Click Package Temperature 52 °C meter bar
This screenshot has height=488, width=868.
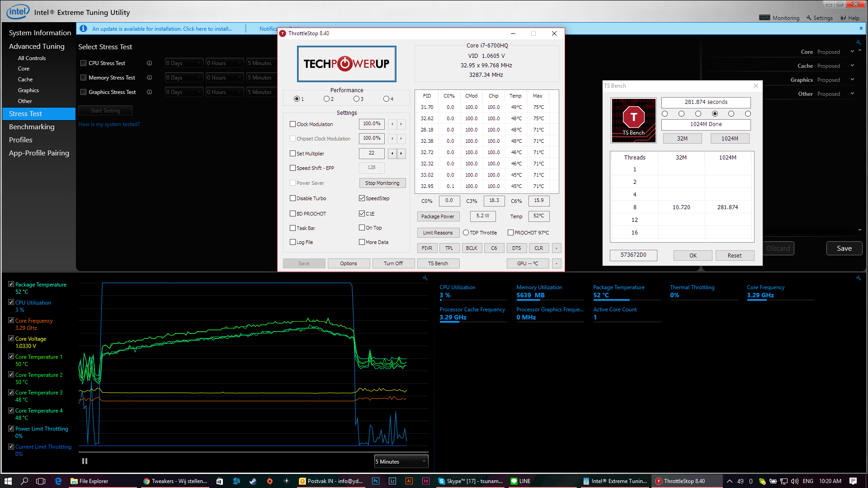627,300
